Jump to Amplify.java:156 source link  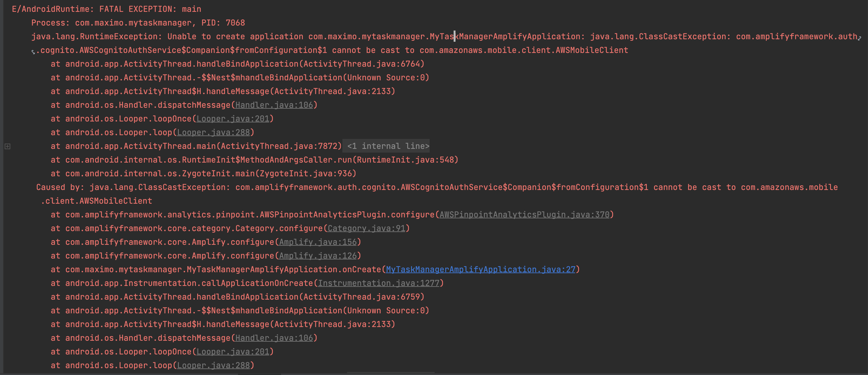tap(318, 242)
